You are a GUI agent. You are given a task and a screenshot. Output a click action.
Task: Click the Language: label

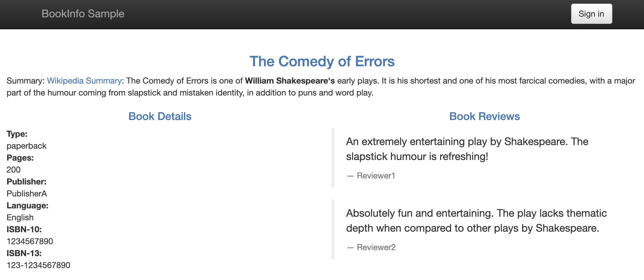tap(27, 206)
